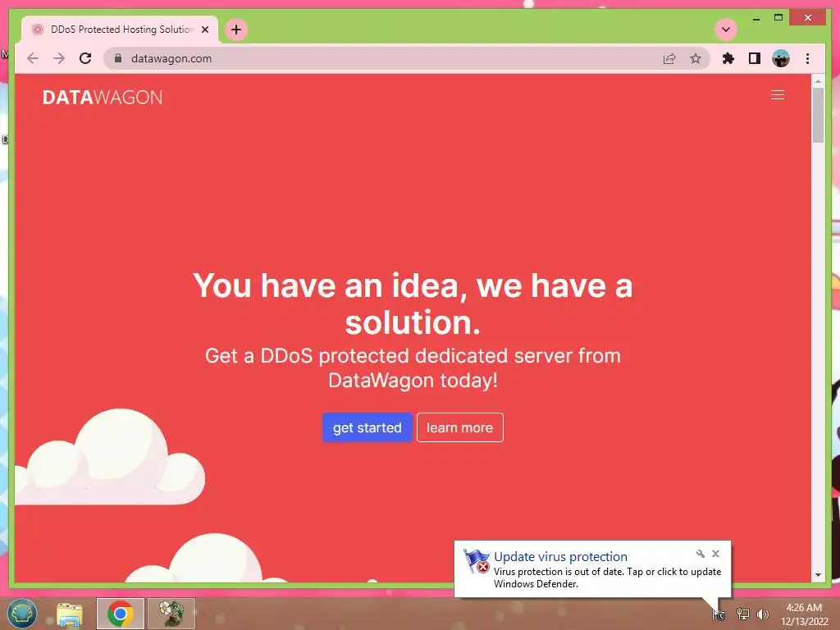Open Chrome's three-dot menu
The image size is (840, 630).
[x=807, y=58]
